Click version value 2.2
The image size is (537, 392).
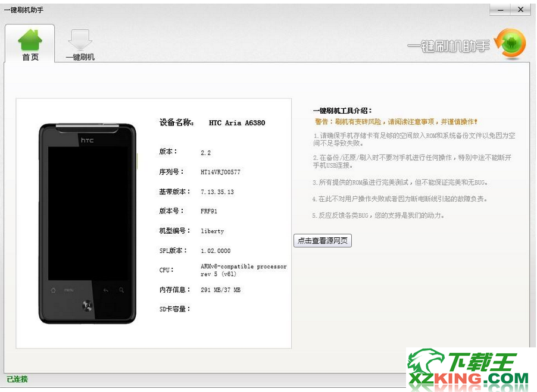[x=205, y=152]
